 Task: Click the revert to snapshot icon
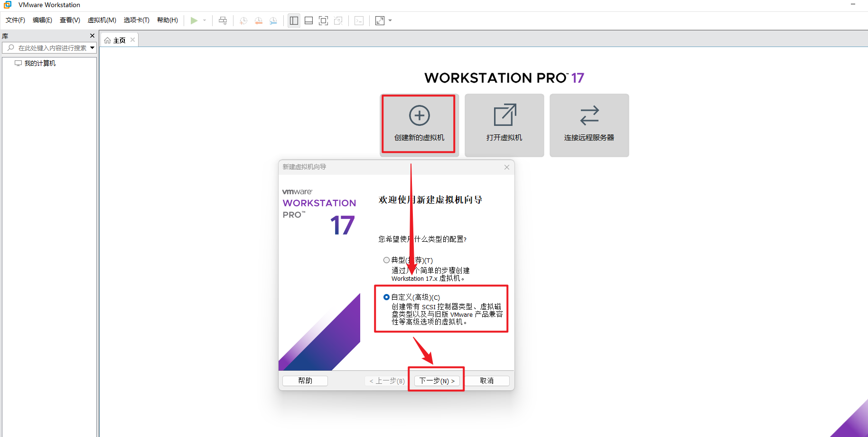(258, 20)
